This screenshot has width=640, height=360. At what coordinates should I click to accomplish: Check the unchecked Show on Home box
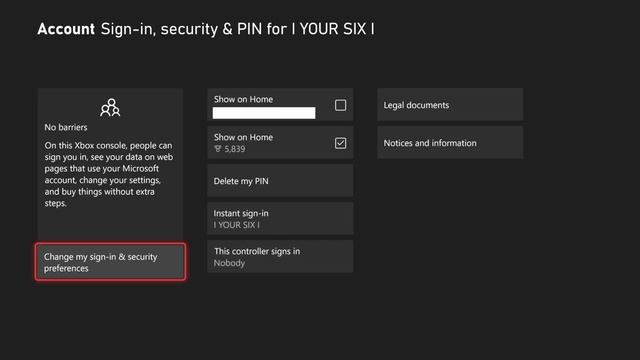coord(340,105)
